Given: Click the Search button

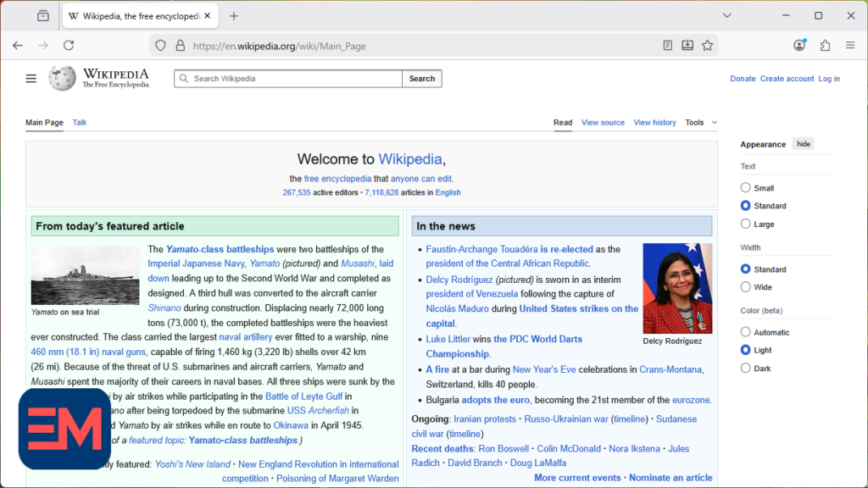Looking at the screenshot, I should [422, 79].
